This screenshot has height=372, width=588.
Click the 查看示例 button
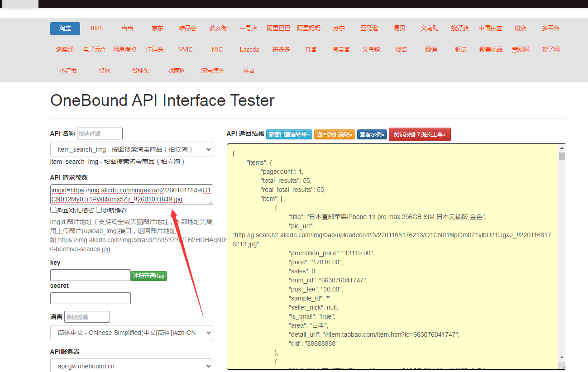click(372, 134)
